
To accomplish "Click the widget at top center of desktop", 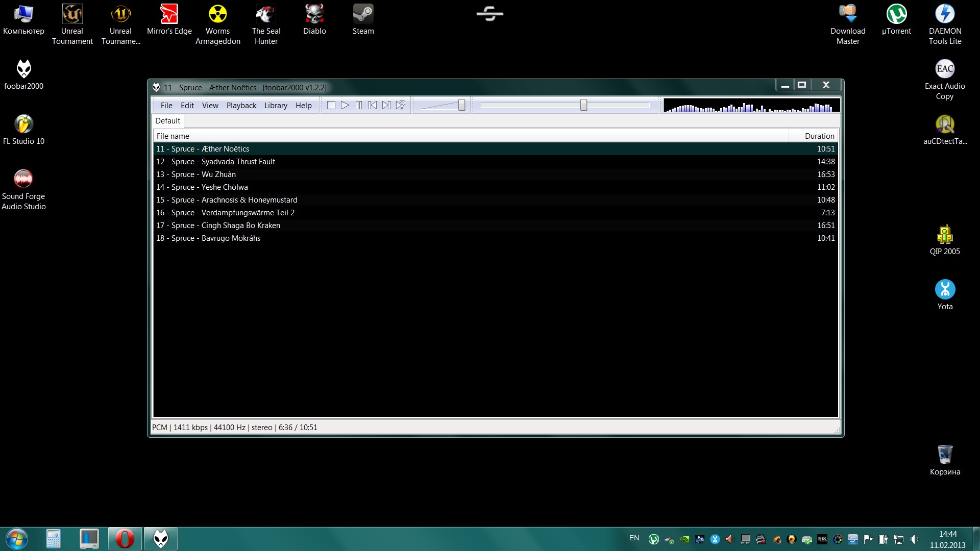I will tap(490, 14).
